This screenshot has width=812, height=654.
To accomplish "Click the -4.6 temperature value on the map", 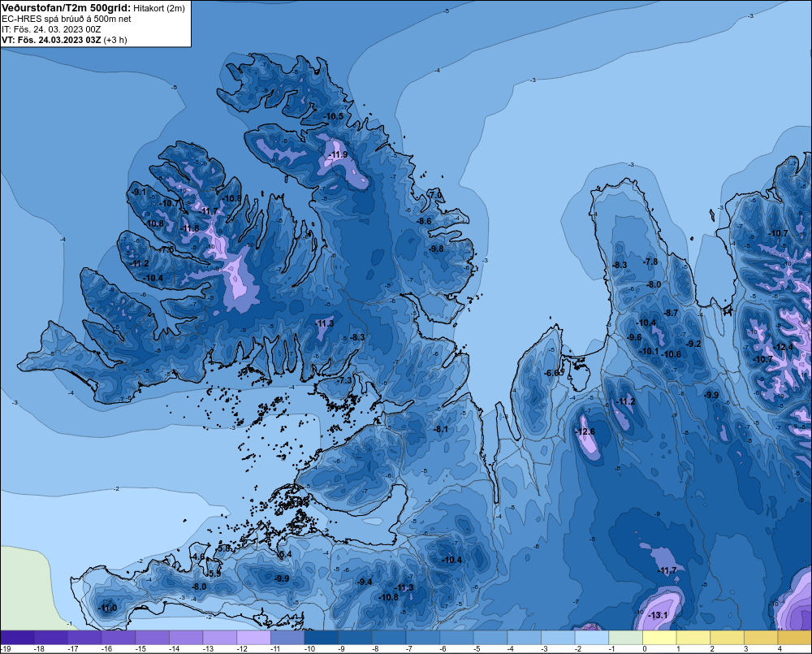I will coord(198,557).
